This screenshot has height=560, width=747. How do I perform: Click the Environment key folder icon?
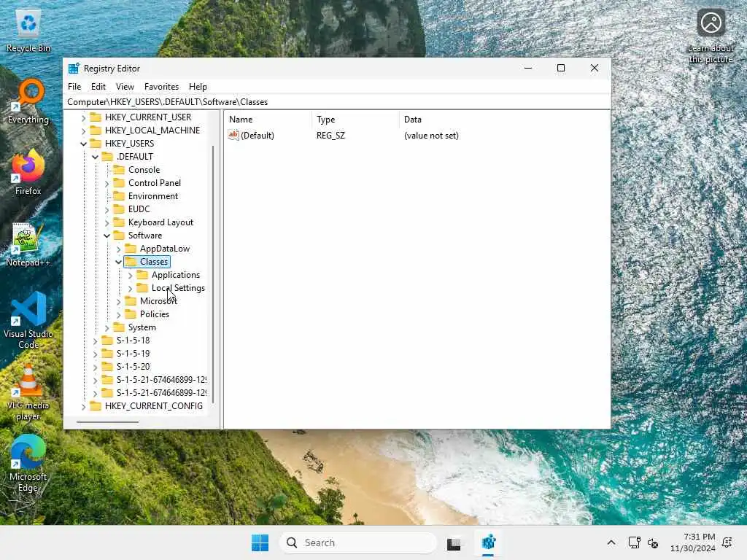[x=119, y=196]
